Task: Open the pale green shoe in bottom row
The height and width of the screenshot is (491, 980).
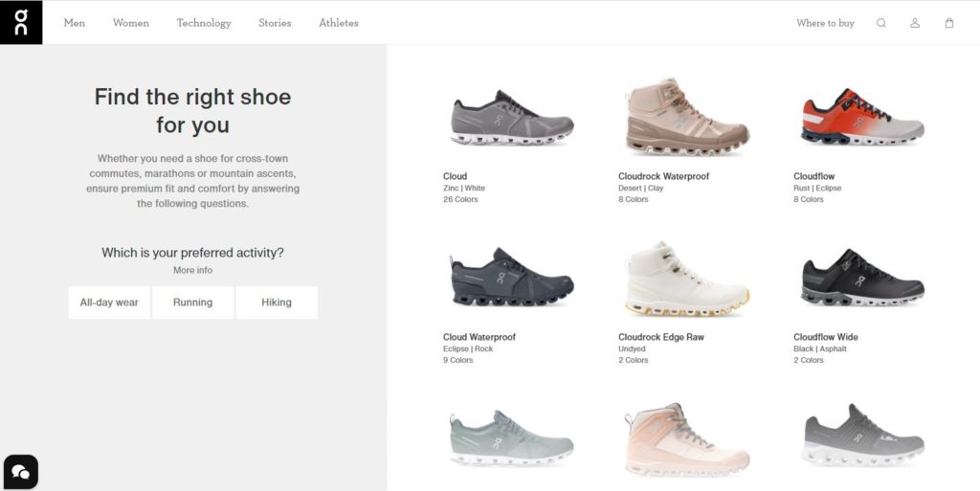Action: 512,438
